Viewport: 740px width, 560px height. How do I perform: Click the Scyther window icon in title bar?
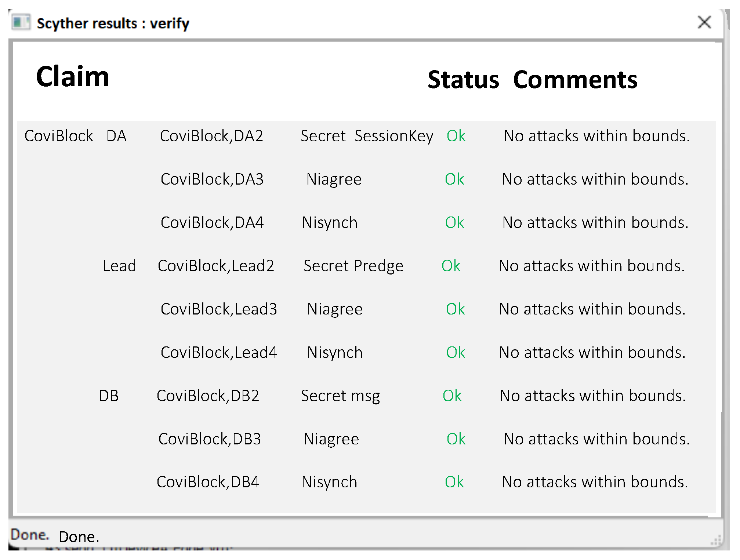21,22
